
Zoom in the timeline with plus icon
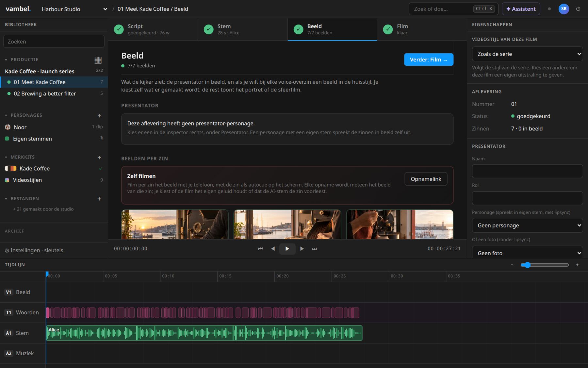pyautogui.click(x=577, y=265)
